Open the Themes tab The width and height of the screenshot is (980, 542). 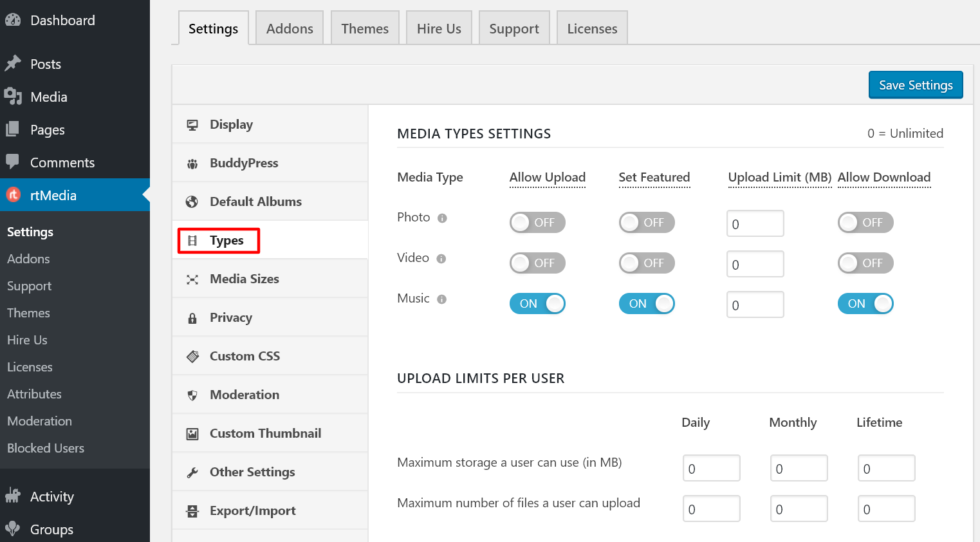click(365, 28)
